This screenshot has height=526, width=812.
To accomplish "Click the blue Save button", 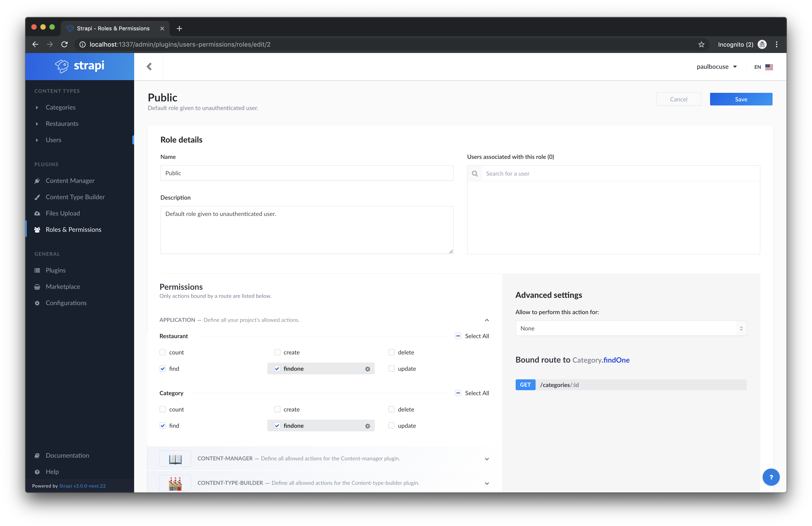I will [741, 99].
